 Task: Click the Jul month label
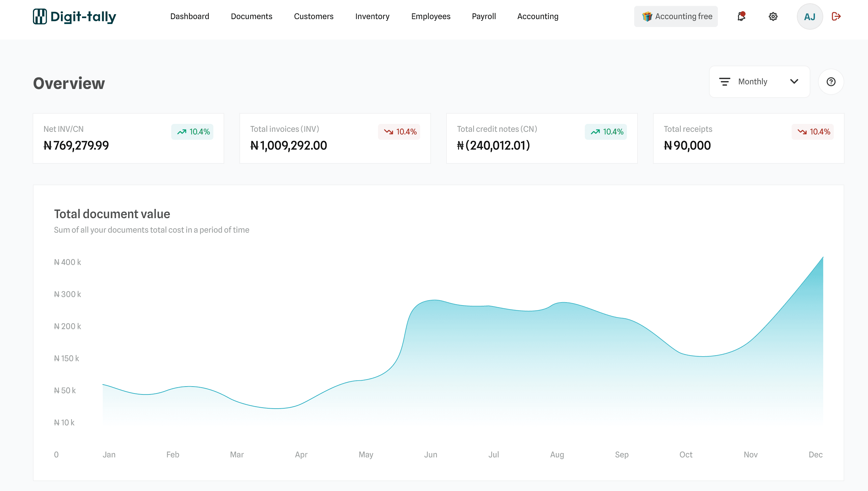(x=493, y=454)
